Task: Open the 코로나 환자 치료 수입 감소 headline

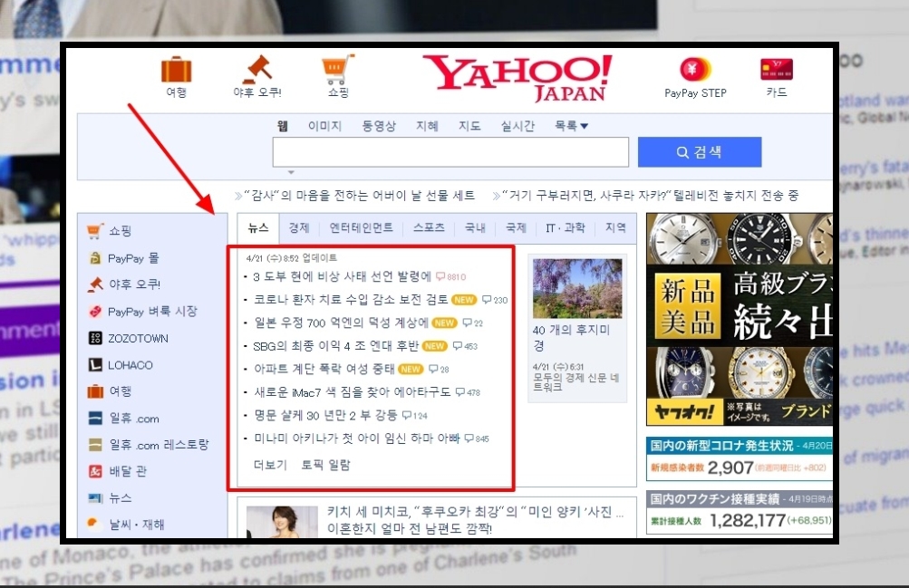Action: (x=351, y=300)
